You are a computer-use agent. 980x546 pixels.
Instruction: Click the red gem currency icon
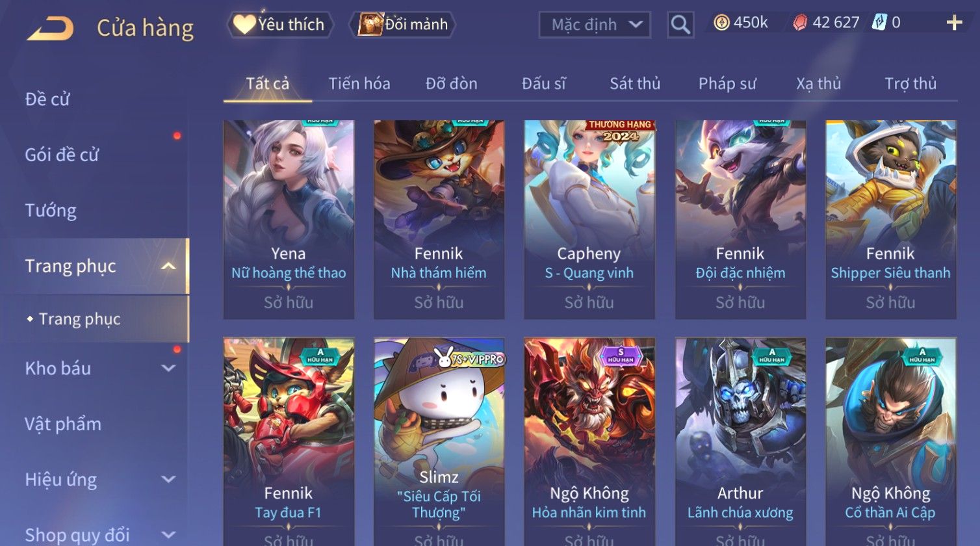coord(800,23)
